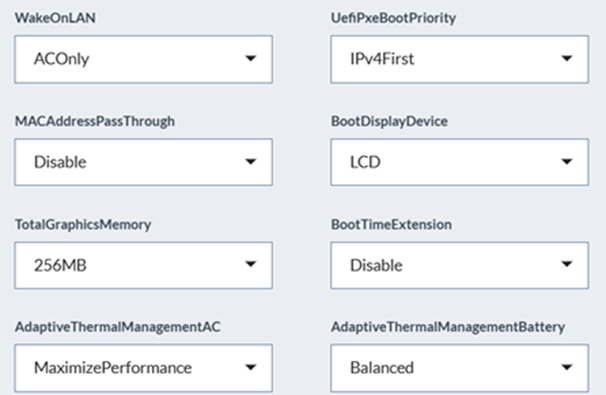
Task: Click the down arrow beside Balanced
Action: tap(567, 367)
